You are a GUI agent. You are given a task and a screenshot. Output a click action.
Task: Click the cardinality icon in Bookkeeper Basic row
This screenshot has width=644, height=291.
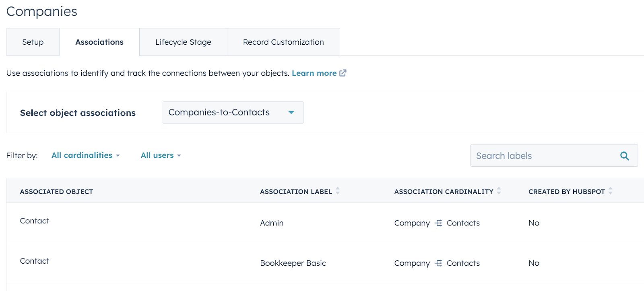(438, 263)
